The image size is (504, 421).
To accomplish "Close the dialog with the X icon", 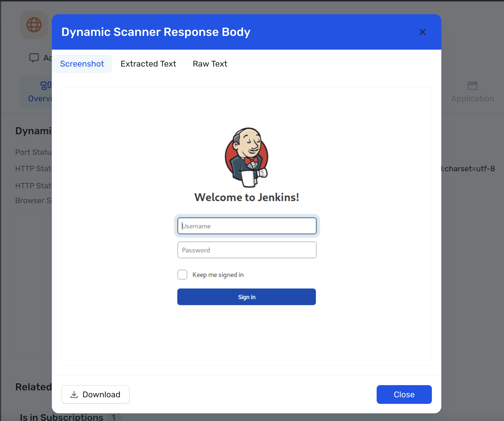I will click(x=422, y=32).
